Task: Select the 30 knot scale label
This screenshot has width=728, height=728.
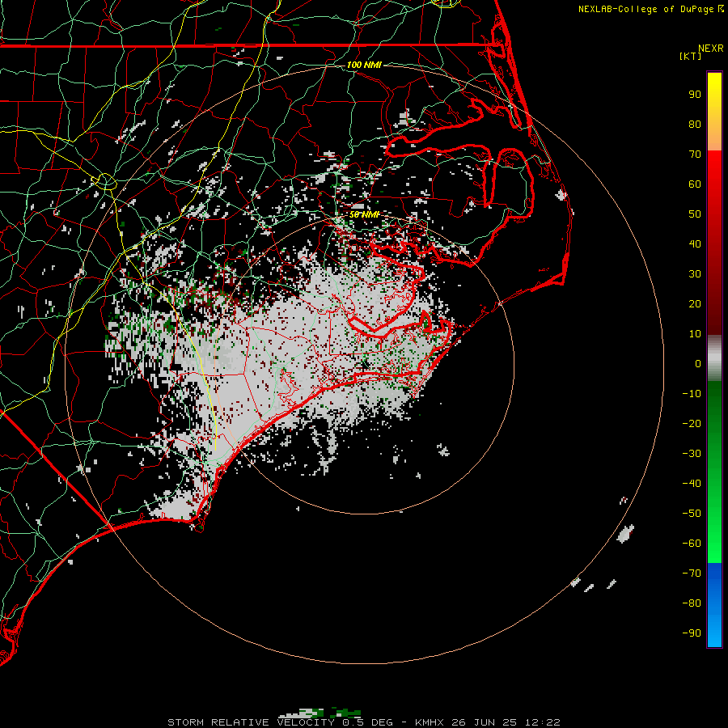Action: [x=695, y=274]
